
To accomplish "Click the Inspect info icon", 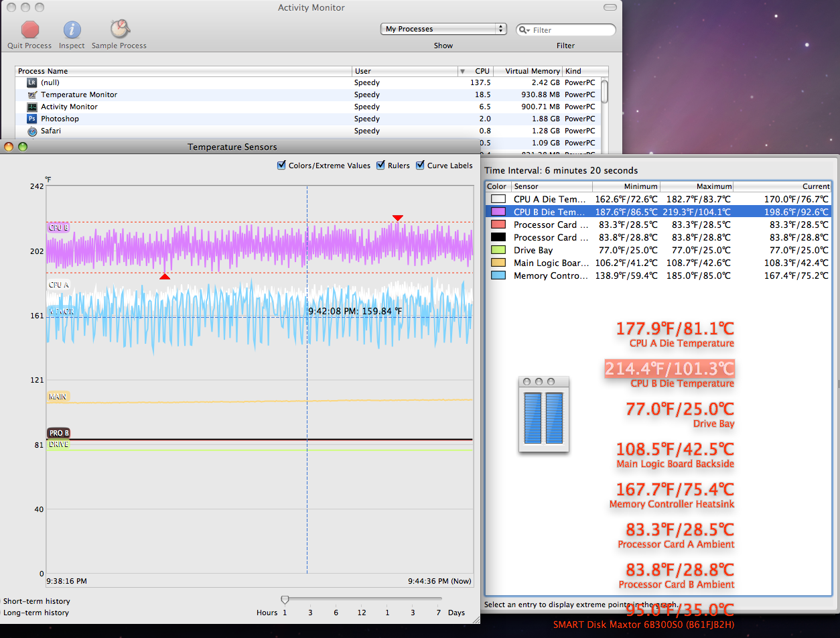I will [x=72, y=29].
